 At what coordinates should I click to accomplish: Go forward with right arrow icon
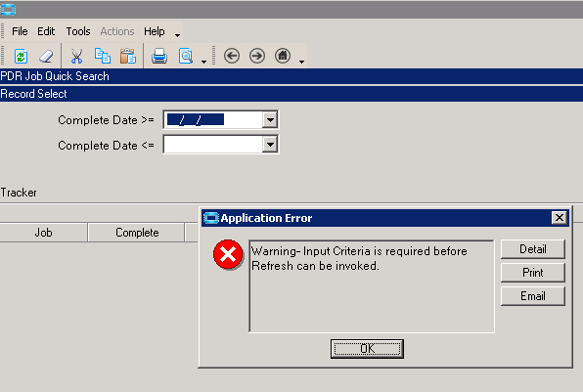[x=257, y=56]
